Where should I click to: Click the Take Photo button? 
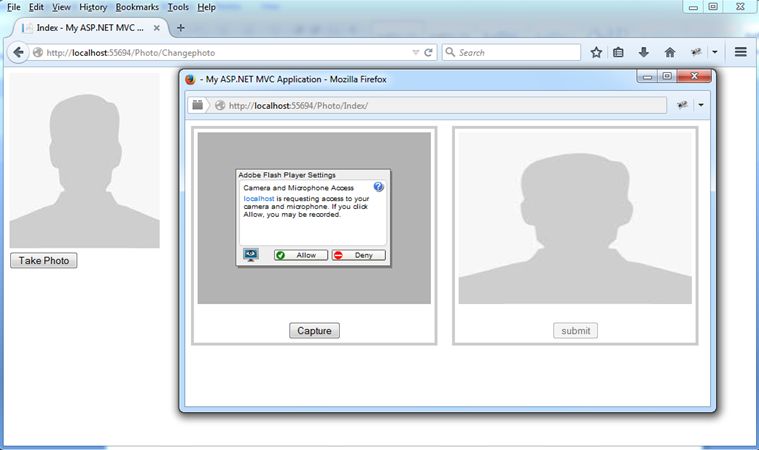pyautogui.click(x=44, y=260)
